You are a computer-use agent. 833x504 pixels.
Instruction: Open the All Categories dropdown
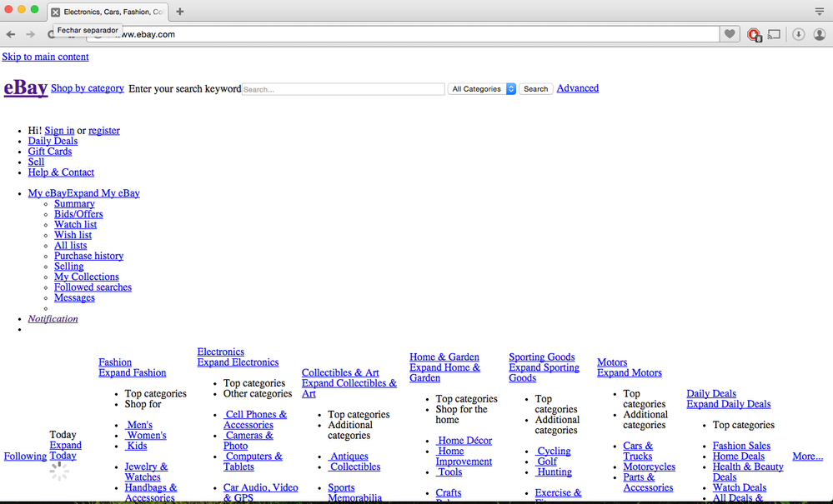(482, 89)
